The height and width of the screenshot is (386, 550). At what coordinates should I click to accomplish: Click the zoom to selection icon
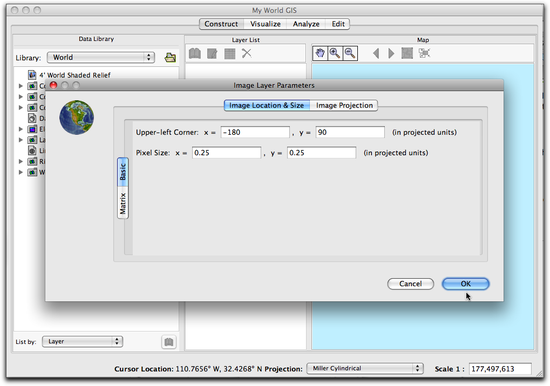pos(424,53)
